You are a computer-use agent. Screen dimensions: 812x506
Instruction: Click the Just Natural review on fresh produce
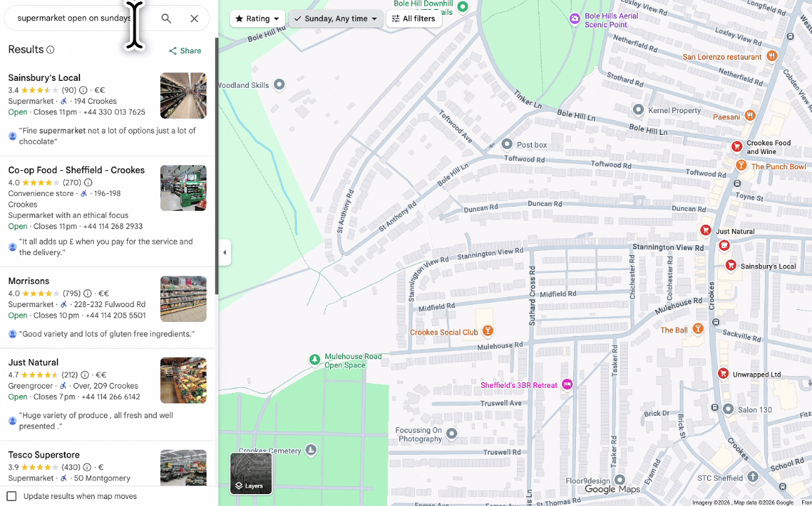coord(96,420)
